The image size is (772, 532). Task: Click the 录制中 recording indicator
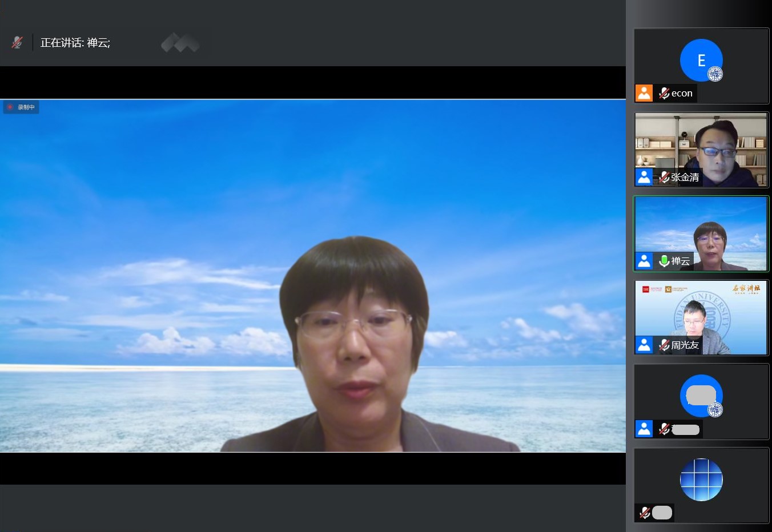point(21,107)
